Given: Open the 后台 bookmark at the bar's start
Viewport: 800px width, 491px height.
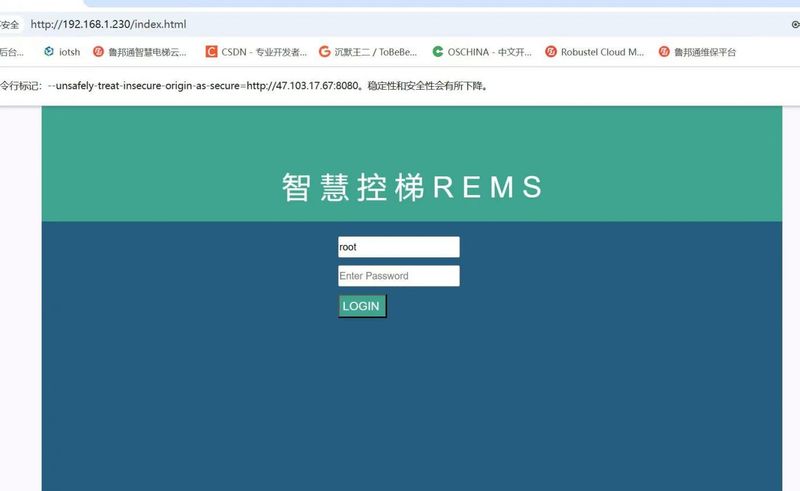Looking at the screenshot, I should [x=11, y=52].
